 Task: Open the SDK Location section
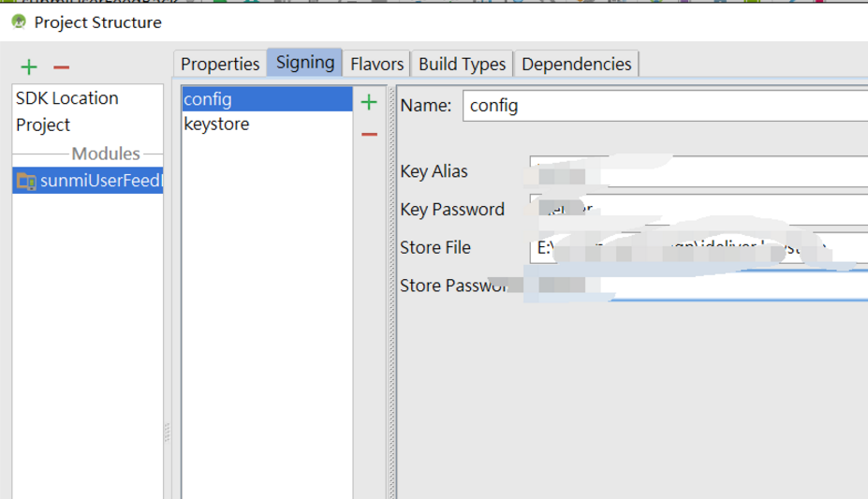[67, 98]
